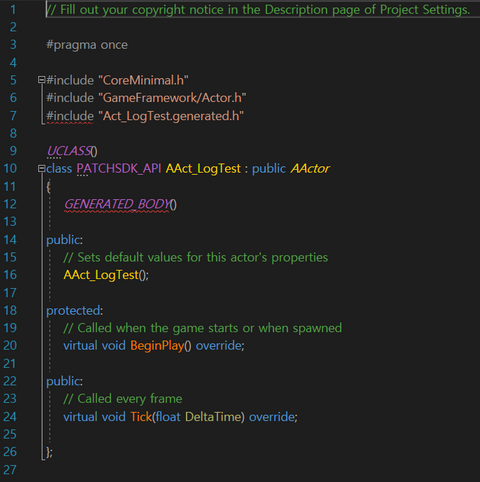Click line number 1 in gutter
The image size is (480, 482).
pos(13,10)
